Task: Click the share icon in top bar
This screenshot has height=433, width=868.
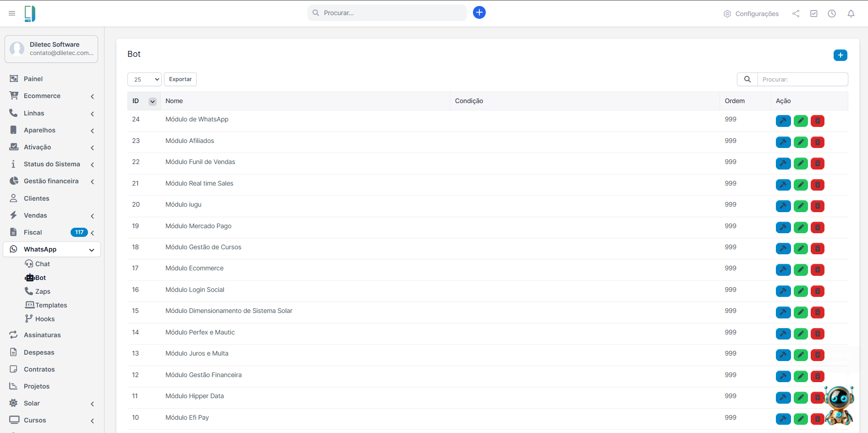Action: pyautogui.click(x=796, y=14)
